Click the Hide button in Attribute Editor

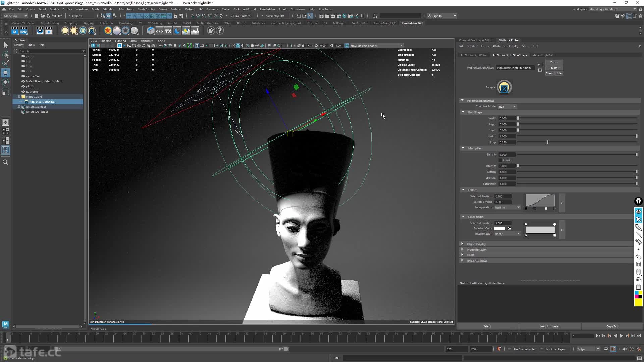tap(558, 73)
